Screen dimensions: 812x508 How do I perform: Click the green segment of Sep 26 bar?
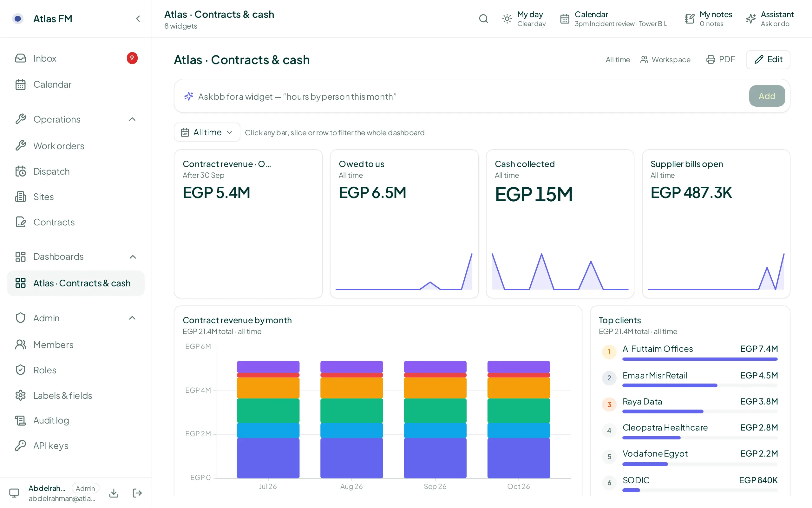(435, 411)
